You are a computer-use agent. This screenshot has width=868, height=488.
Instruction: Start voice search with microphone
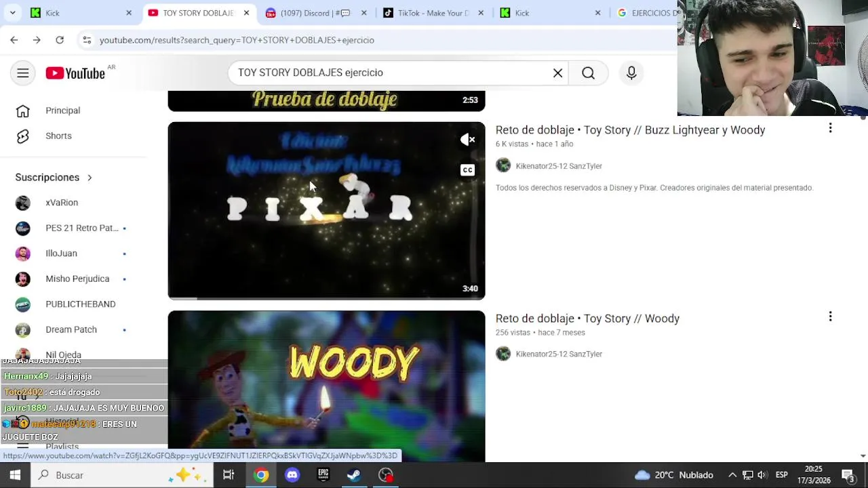pos(631,73)
